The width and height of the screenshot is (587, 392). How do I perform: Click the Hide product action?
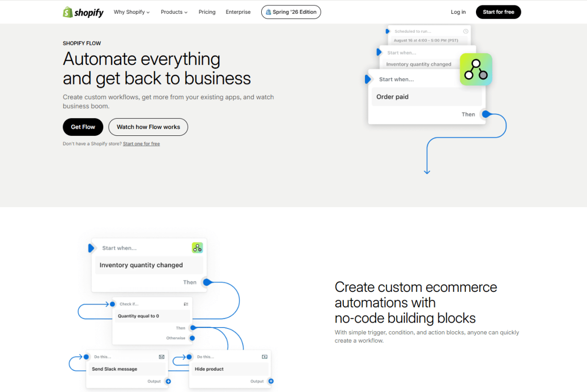click(x=230, y=369)
